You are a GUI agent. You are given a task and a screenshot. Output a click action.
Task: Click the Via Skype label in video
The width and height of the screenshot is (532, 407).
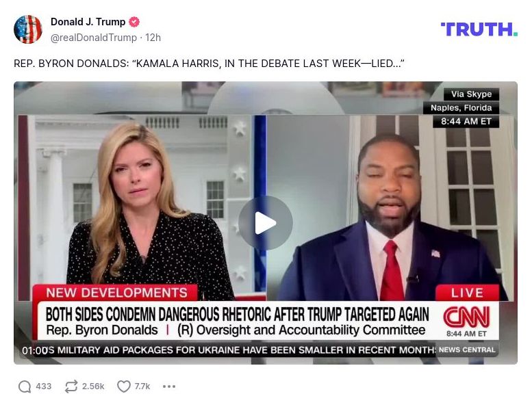[x=471, y=94]
